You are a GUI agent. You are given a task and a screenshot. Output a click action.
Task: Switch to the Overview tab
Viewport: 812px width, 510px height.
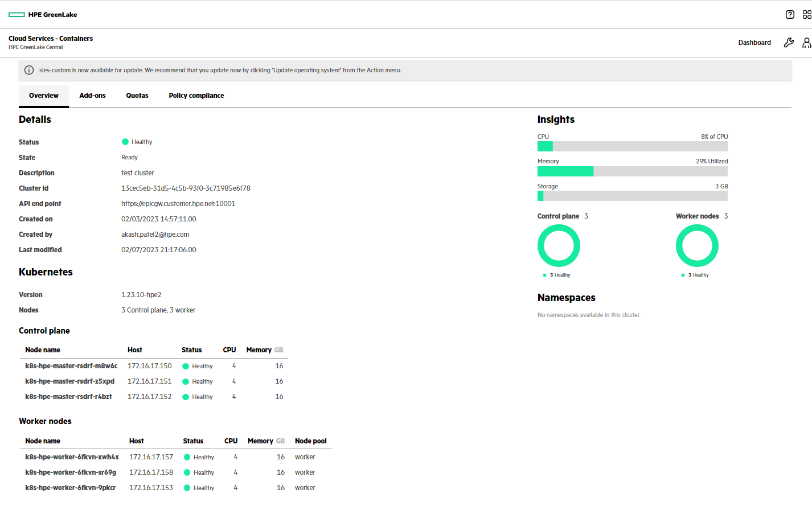(x=44, y=96)
